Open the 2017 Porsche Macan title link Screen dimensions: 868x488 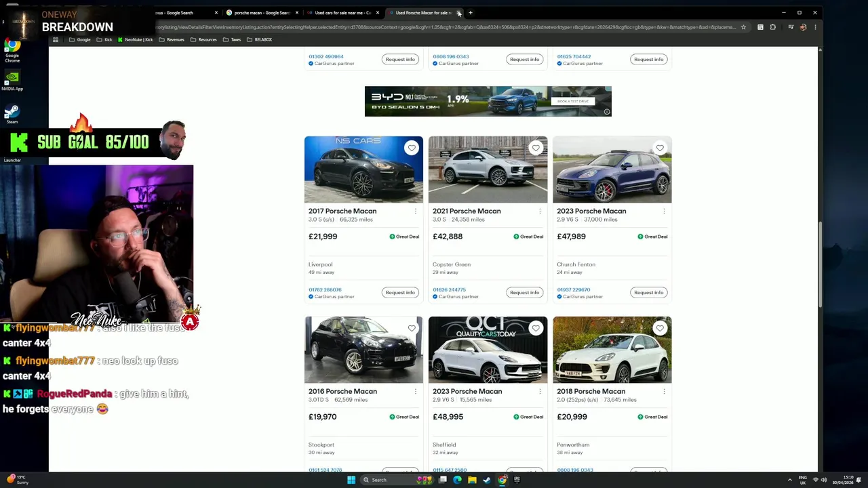click(x=342, y=211)
